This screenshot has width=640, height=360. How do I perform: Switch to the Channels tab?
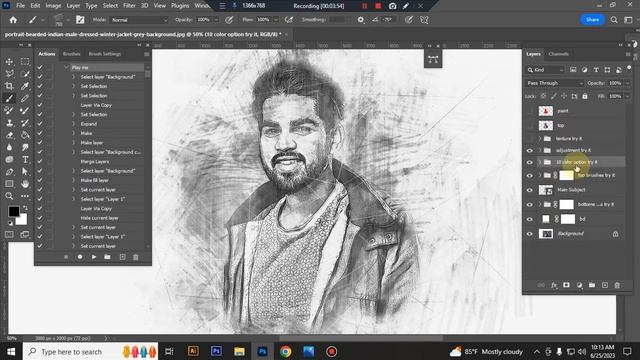click(x=559, y=54)
